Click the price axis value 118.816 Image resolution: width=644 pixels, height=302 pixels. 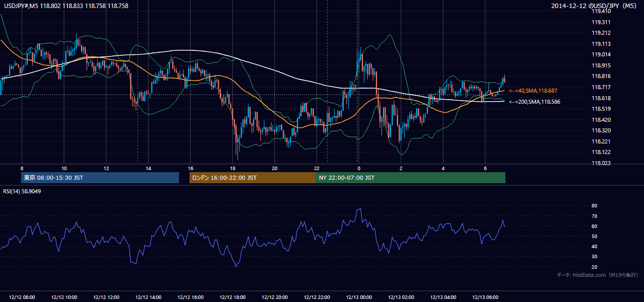(x=601, y=77)
